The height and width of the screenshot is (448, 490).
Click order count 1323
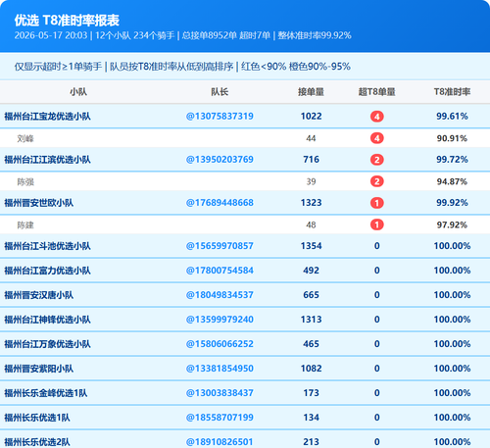(x=311, y=203)
